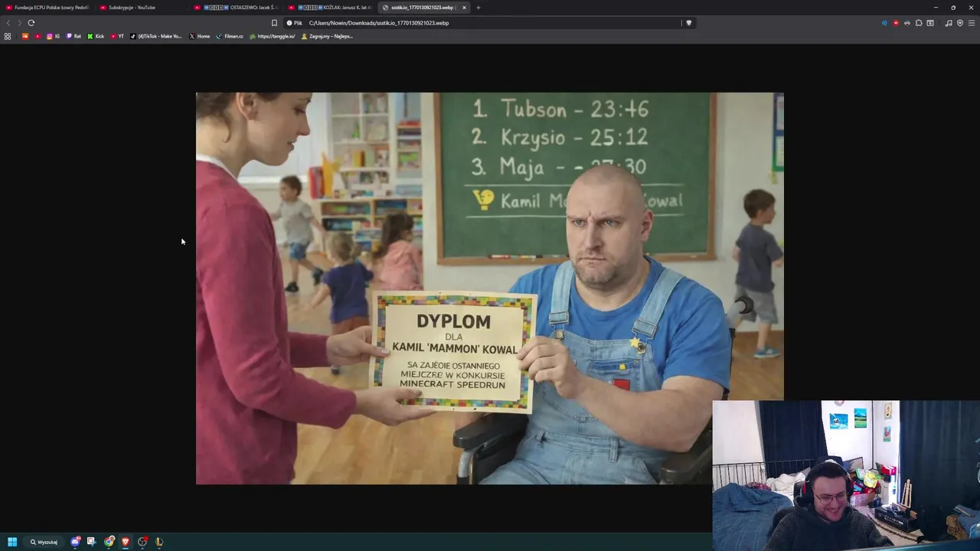980x551 pixels.
Task: Click the Wyszukaj taskbar search box
Action: coord(44,542)
